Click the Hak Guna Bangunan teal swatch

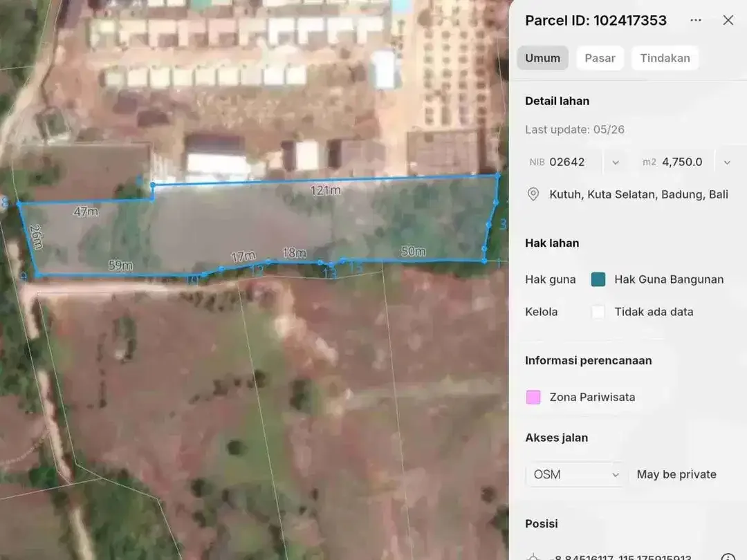click(x=598, y=279)
